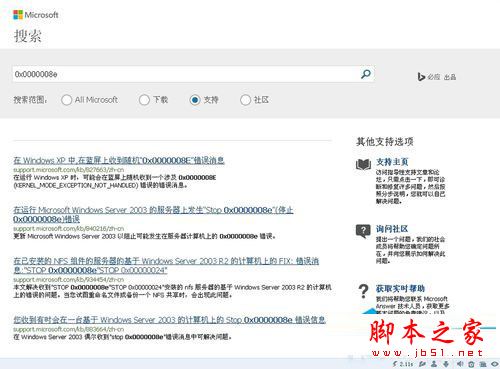The width and height of the screenshot is (500, 369).
Task: Select the 支持 search scope radio
Action: click(x=195, y=100)
